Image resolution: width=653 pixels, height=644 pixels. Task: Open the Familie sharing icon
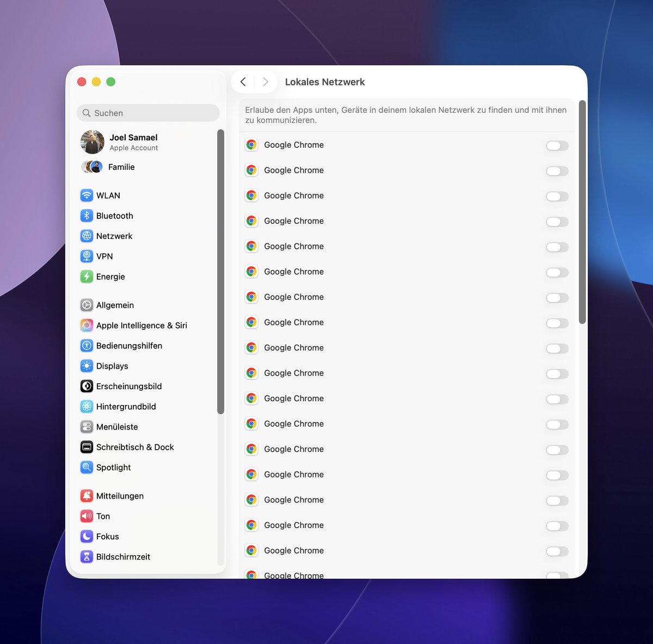[x=92, y=167]
